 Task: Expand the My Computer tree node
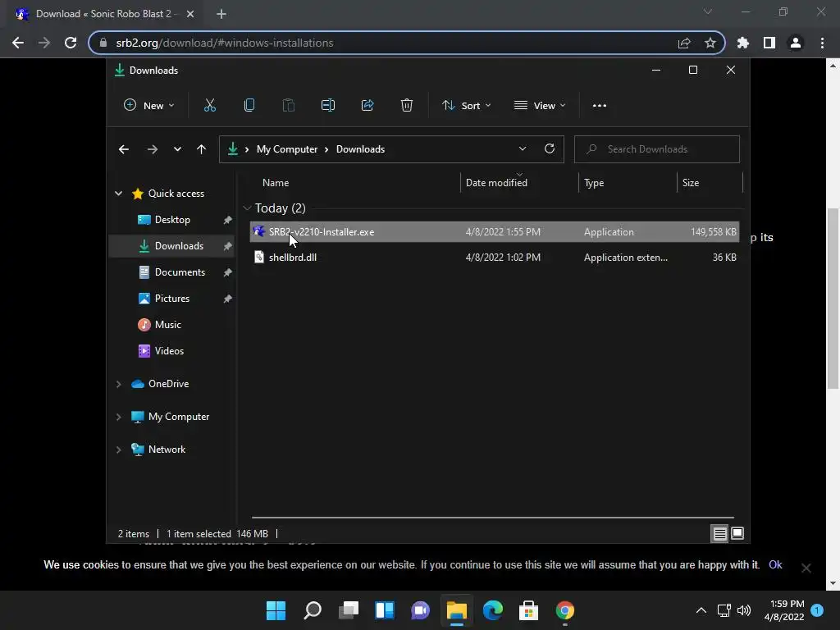tap(118, 417)
